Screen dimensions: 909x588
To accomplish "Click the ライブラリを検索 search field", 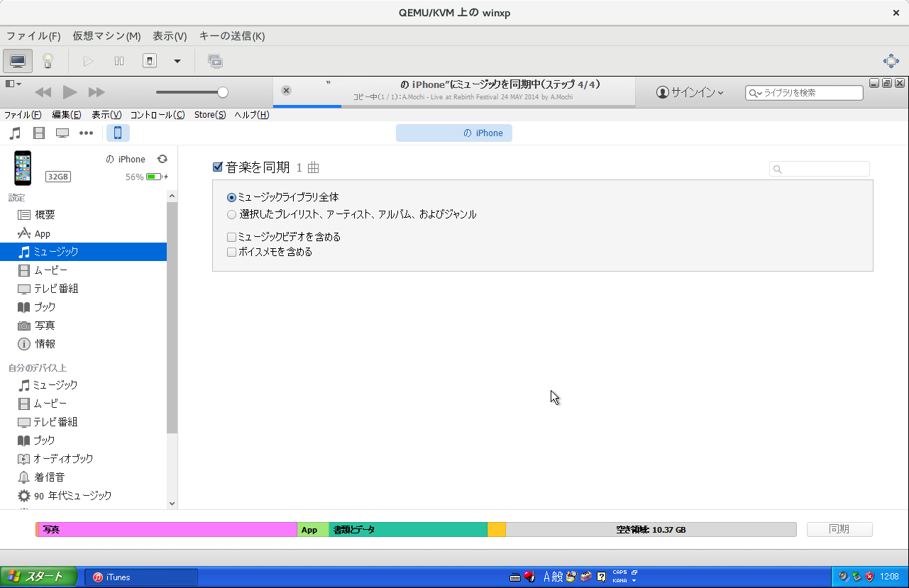I will tap(804, 93).
